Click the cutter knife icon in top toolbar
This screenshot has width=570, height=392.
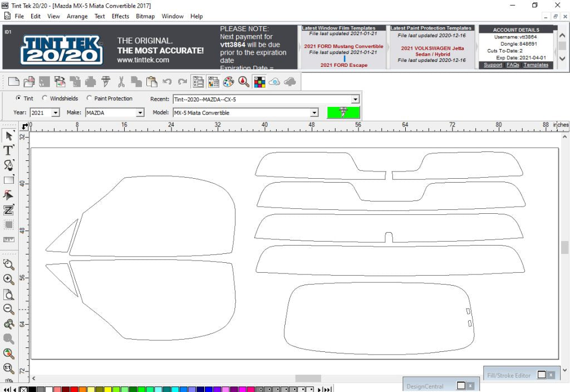point(106,82)
